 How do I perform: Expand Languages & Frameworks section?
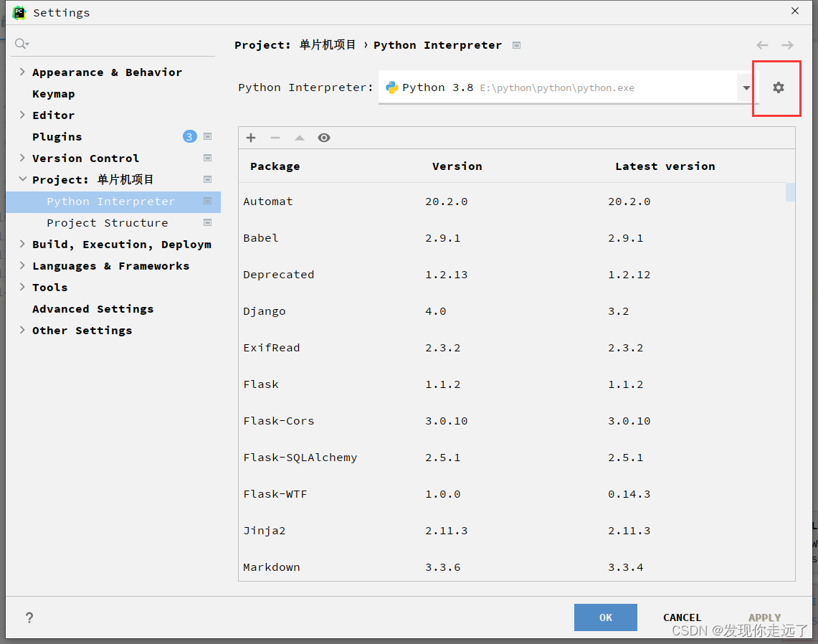tap(22, 265)
